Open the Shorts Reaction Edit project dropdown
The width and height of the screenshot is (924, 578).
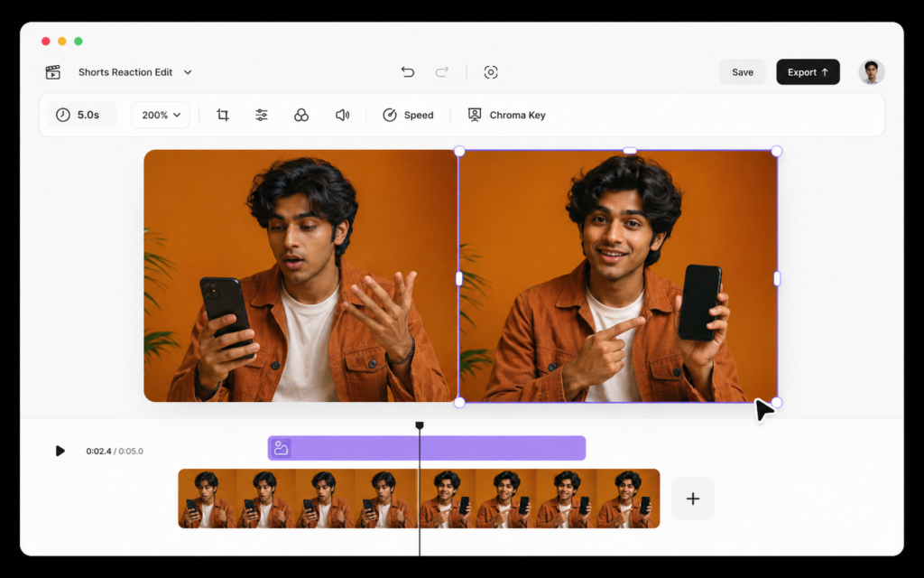pyautogui.click(x=135, y=72)
